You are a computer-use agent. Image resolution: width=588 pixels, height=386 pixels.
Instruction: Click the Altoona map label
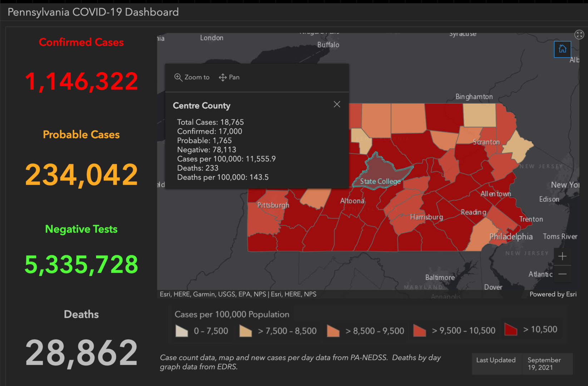tap(352, 201)
